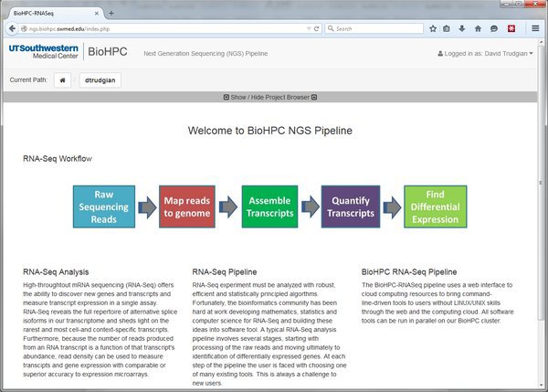Click the globe site identity icon
Screen dimensions: 548x392
click(24, 28)
